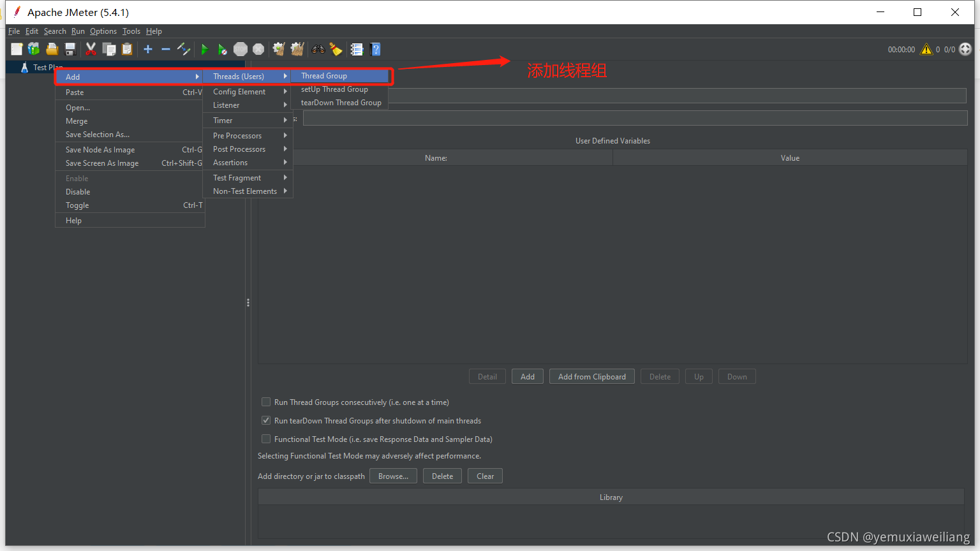Click the New test plan icon
The width and height of the screenshot is (980, 551).
click(17, 49)
